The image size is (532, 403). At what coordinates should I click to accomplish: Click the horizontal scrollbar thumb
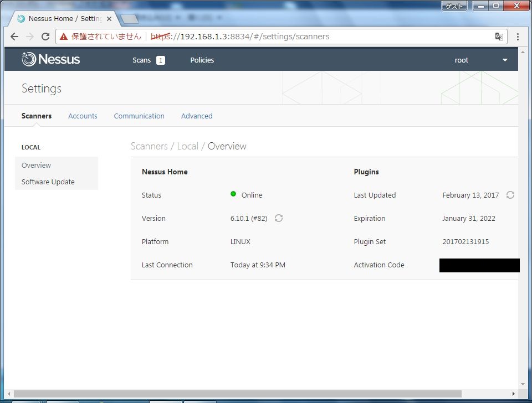(x=238, y=394)
